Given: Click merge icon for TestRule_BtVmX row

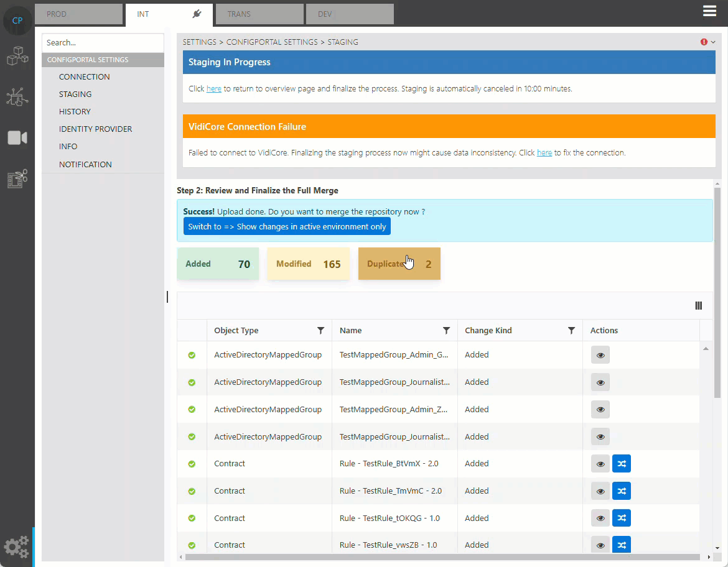Looking at the screenshot, I should (x=621, y=464).
